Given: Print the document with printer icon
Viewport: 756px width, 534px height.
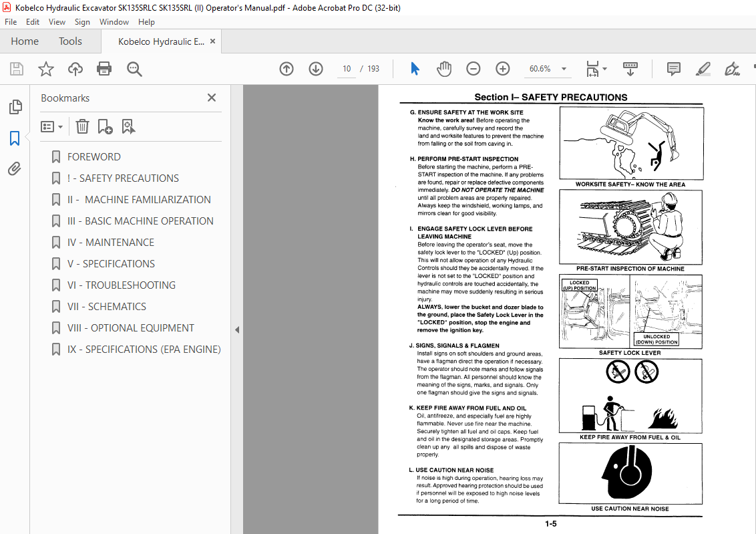Looking at the screenshot, I should point(104,69).
